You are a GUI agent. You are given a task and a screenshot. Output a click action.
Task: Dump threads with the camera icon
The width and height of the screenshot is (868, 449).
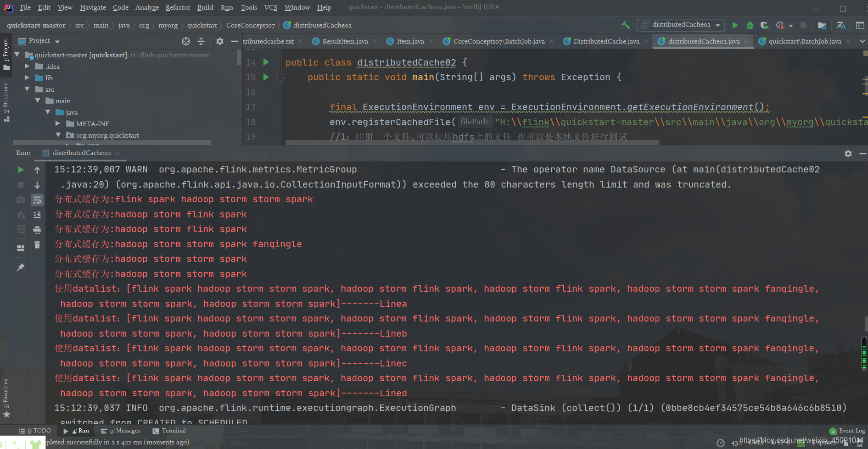[21, 200]
